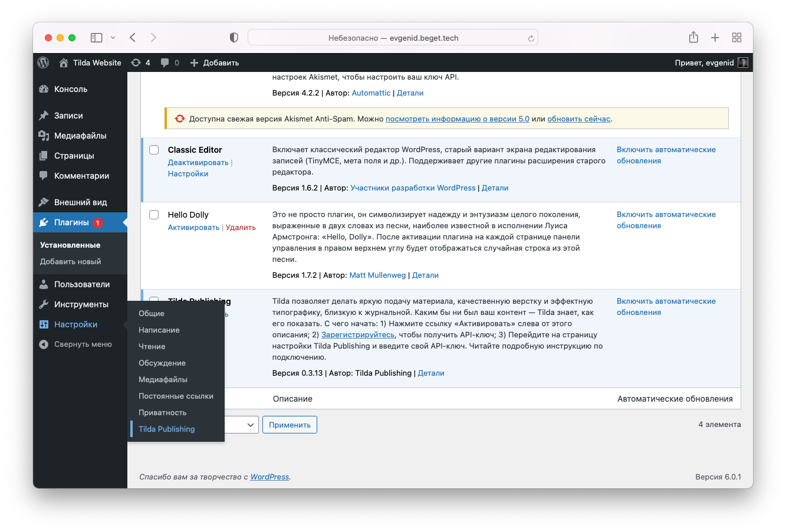This screenshot has width=786, height=532.
Task: Click the Внешний вид brush icon
Action: pyautogui.click(x=44, y=202)
